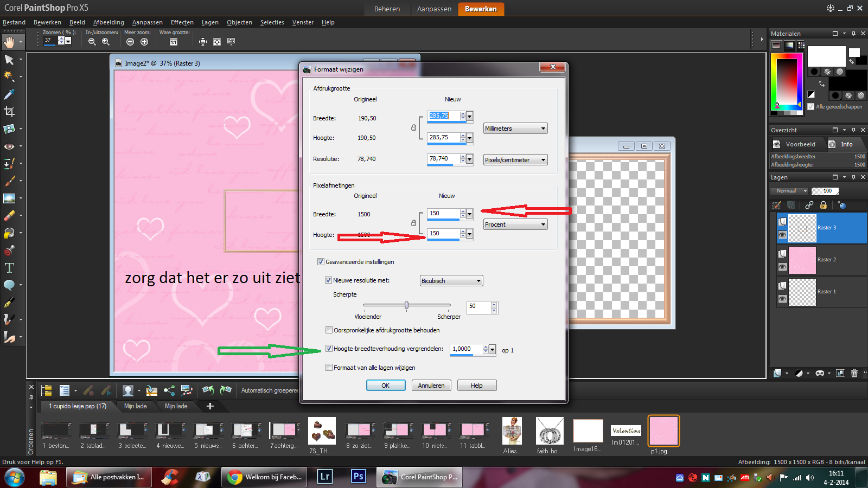The image size is (868, 488).
Task: Hide the Raster 1 layer
Action: (x=782, y=299)
